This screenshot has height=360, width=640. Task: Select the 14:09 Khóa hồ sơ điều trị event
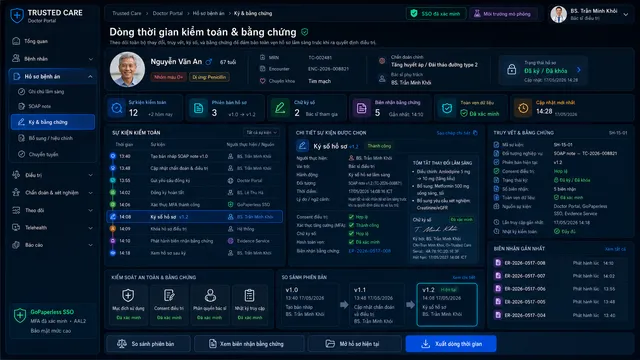point(195,229)
